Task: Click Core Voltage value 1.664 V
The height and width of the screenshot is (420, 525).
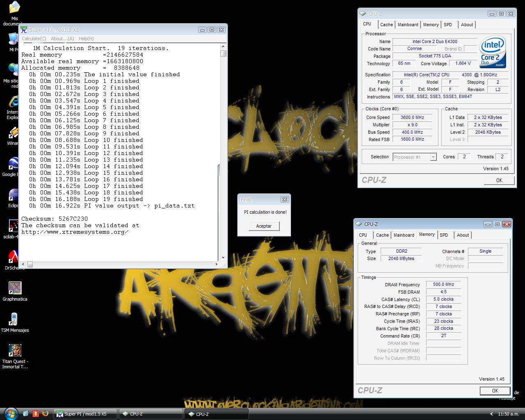Action: [x=463, y=63]
